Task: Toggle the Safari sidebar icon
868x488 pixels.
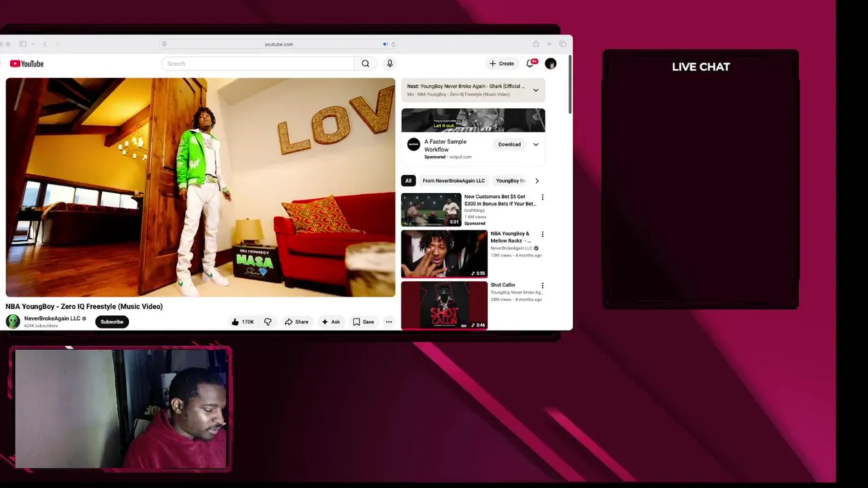Action: [x=22, y=44]
